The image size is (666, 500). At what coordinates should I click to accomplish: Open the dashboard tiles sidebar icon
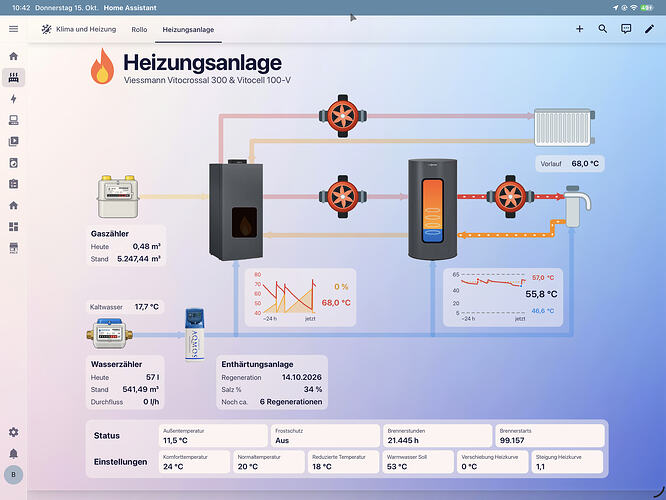(x=14, y=227)
